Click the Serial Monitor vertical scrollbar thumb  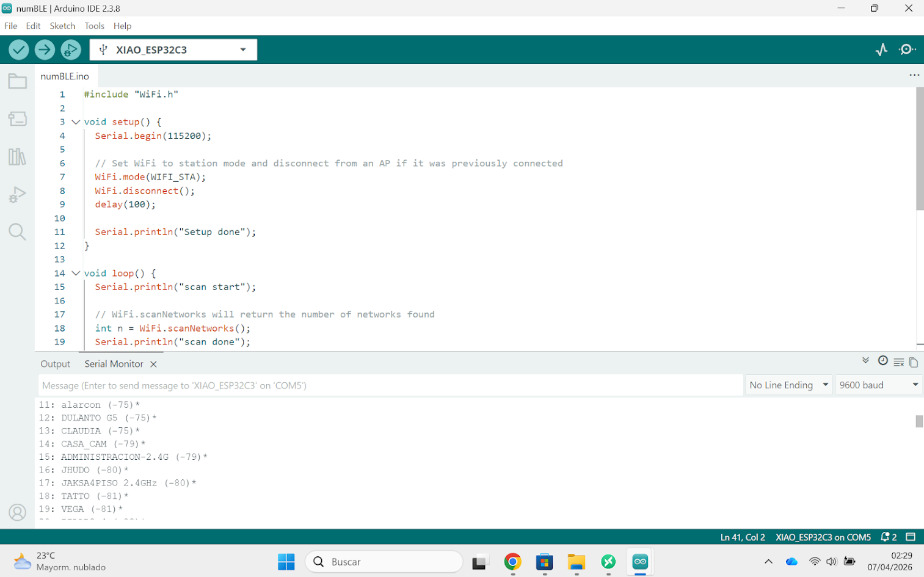(919, 421)
